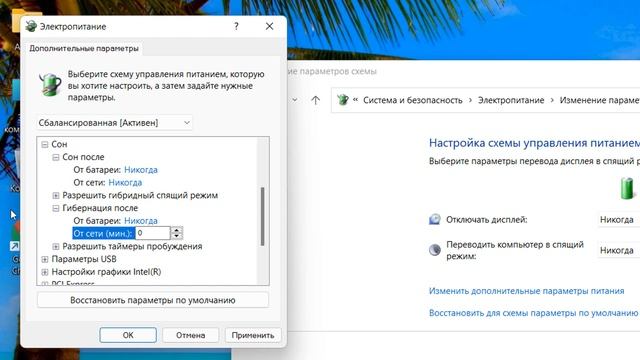The image size is (640, 360).
Task: Expand Разрешить таймеры пробуждения
Action: tap(56, 247)
